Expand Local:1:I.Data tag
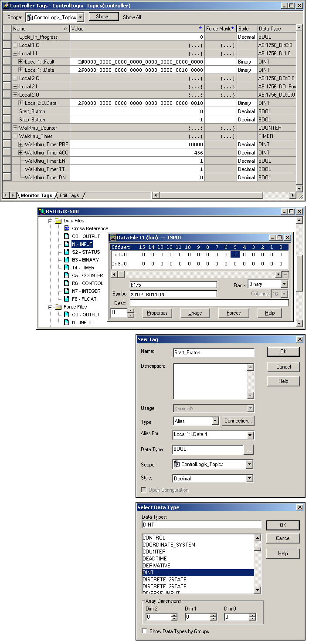Viewport: 309px width, 644px height. pos(21,70)
